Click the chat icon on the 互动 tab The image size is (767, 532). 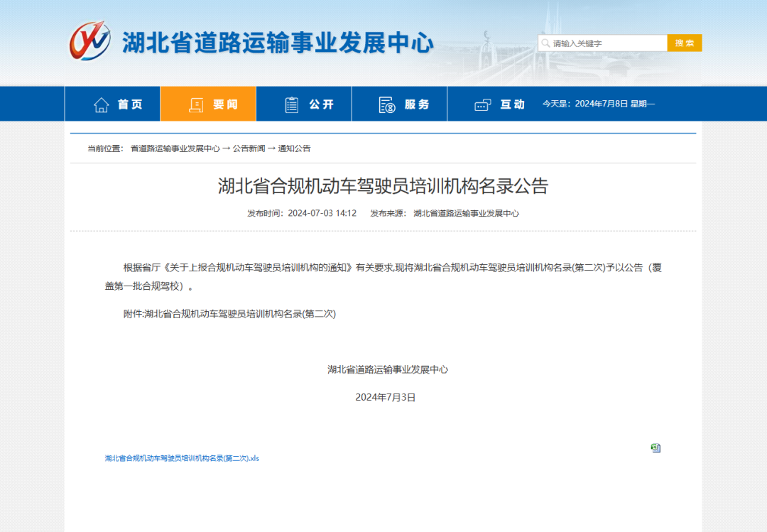tap(483, 104)
